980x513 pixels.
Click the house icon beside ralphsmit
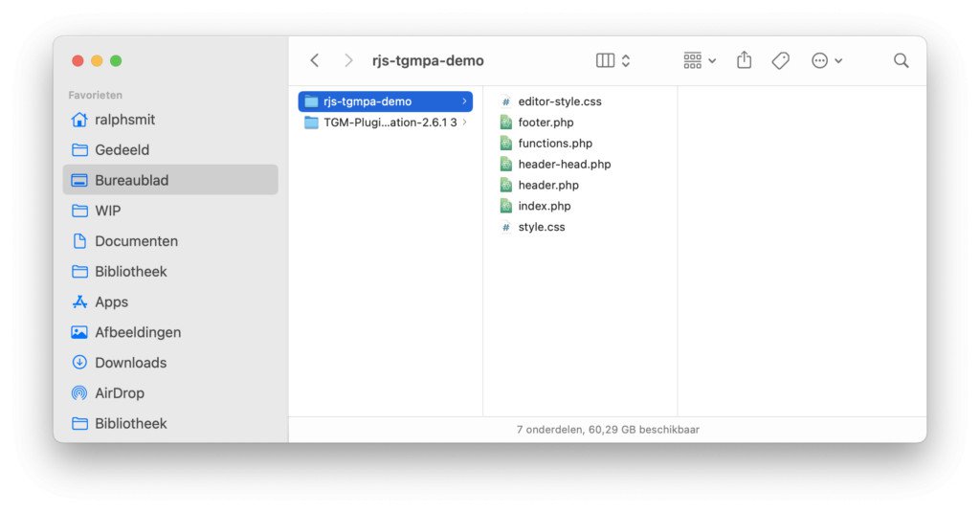pyautogui.click(x=79, y=120)
